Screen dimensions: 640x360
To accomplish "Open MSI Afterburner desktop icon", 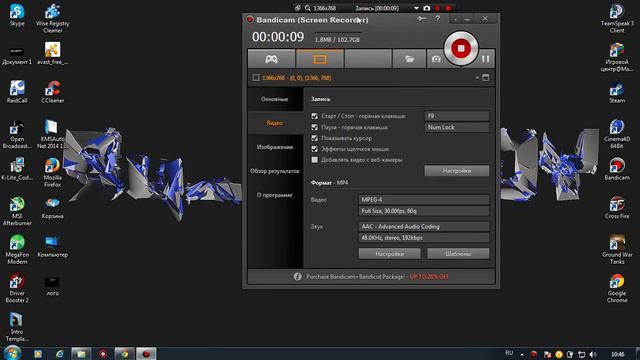I will (x=17, y=211).
